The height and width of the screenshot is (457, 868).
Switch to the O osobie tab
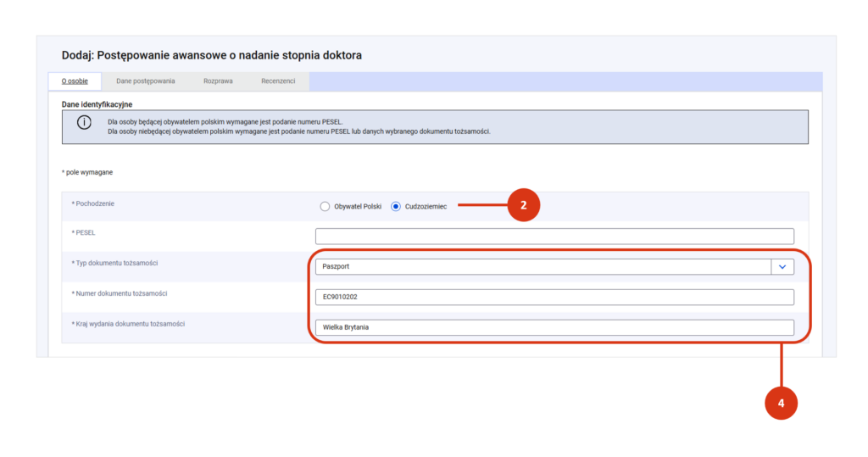click(75, 81)
